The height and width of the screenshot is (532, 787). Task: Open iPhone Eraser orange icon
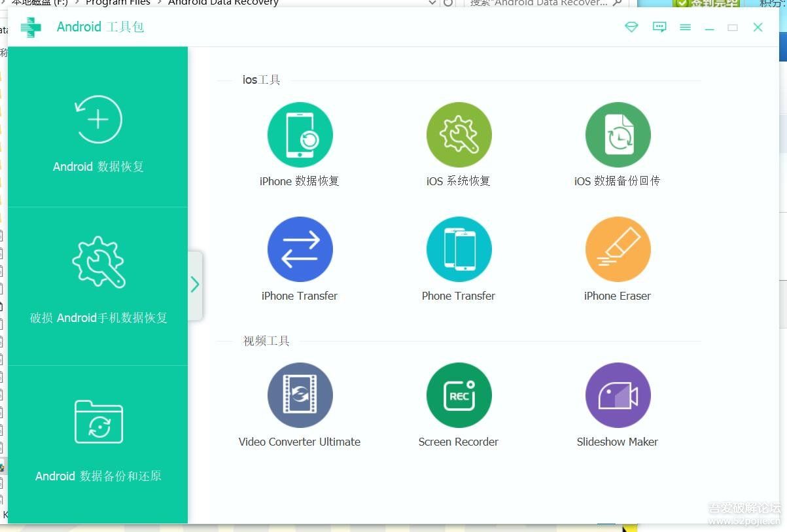click(618, 249)
